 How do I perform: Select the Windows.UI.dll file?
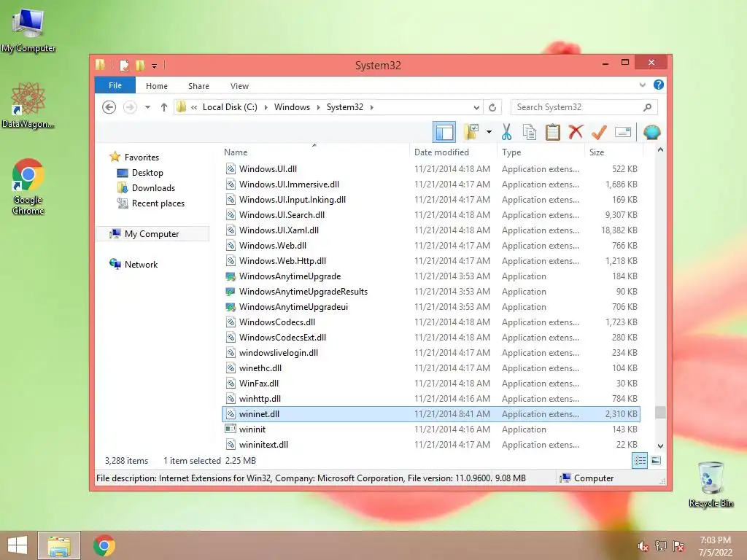tap(431, 169)
